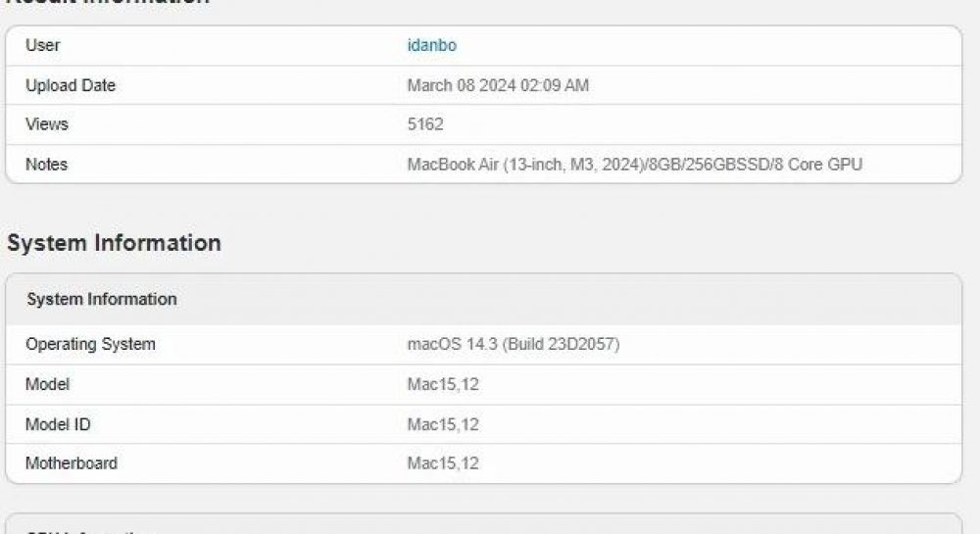Click the Model ID label

point(58,424)
